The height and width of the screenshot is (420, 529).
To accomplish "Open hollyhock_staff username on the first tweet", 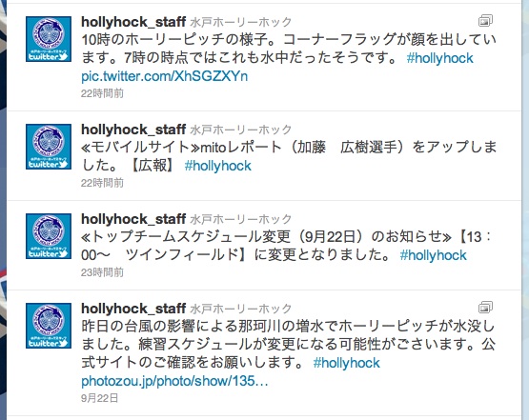I will 133,22.
